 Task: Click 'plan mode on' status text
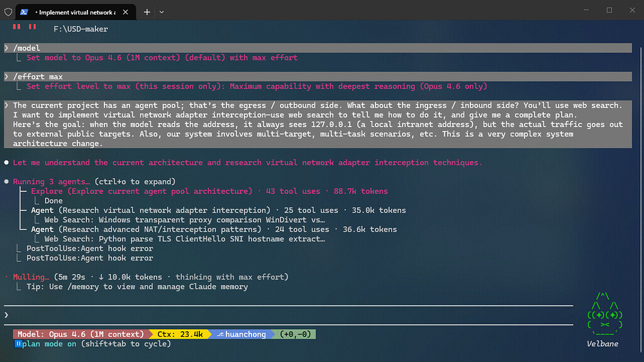point(49,344)
